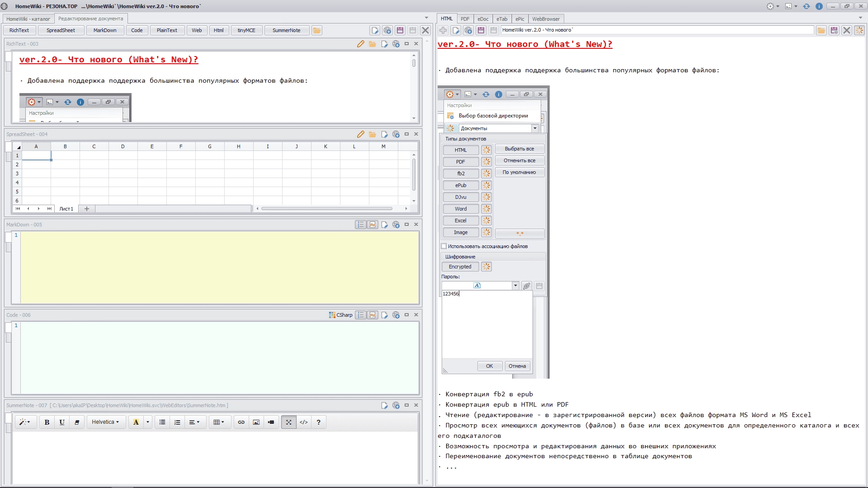868x488 pixels.
Task: Switch to the PDF viewer tab
Action: (x=465, y=19)
